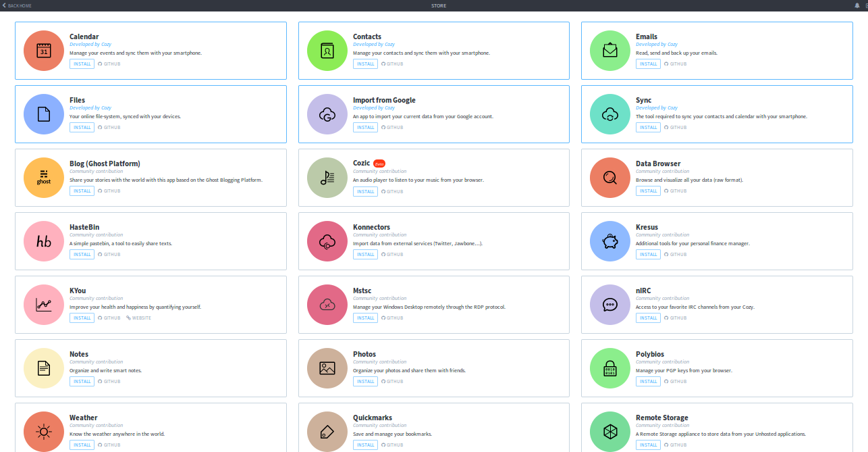
Task: Click the Cozic music note icon
Action: 327,178
